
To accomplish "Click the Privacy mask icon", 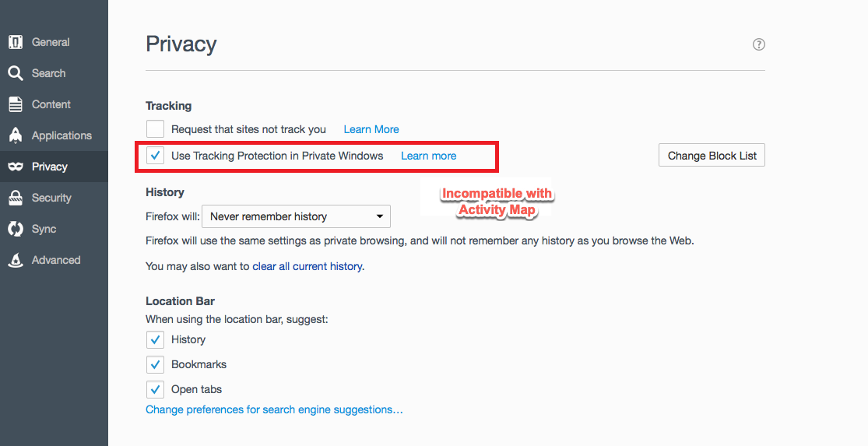I will tap(16, 167).
